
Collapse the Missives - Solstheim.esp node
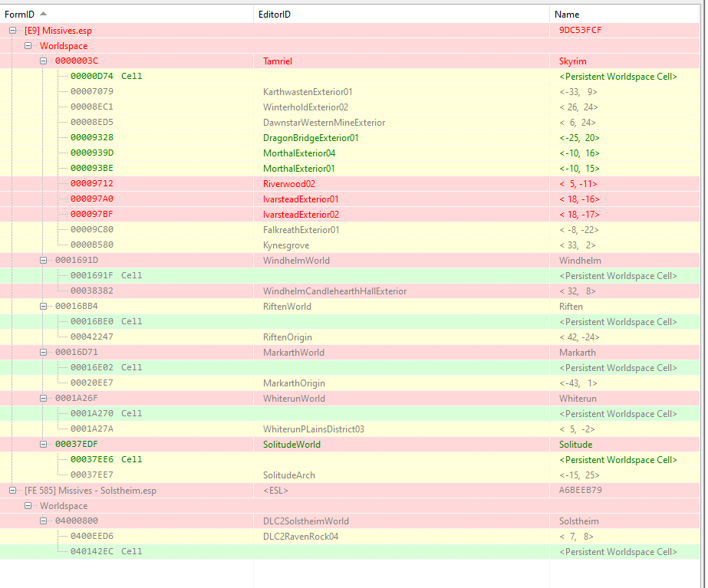point(12,491)
